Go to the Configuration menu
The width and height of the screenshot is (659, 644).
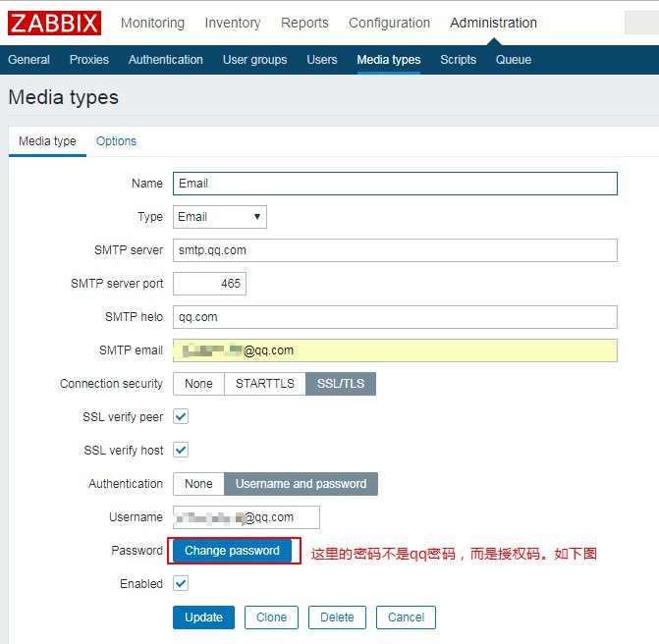coord(389,23)
